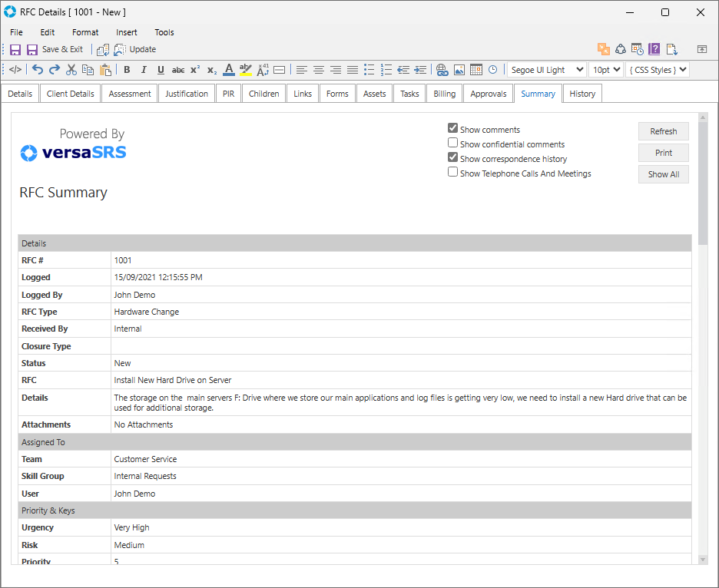719x588 pixels.
Task: Click the Undo arrow in toolbar
Action: pos(38,70)
